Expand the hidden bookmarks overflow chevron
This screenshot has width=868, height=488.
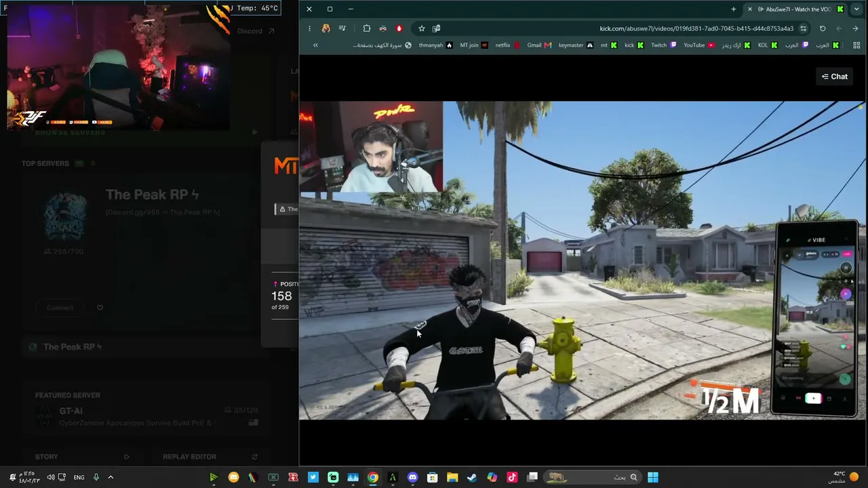click(x=315, y=45)
